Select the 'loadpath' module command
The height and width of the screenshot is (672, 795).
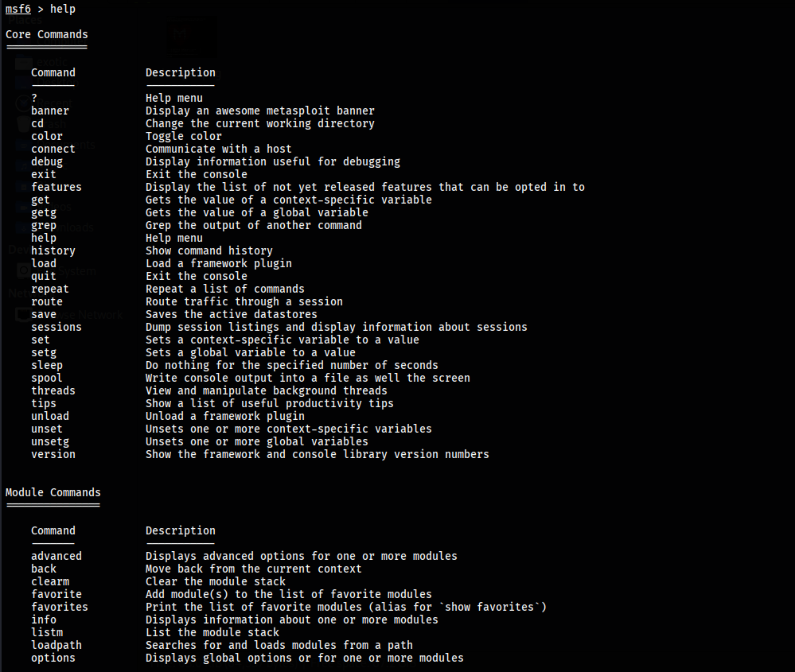tap(57, 645)
